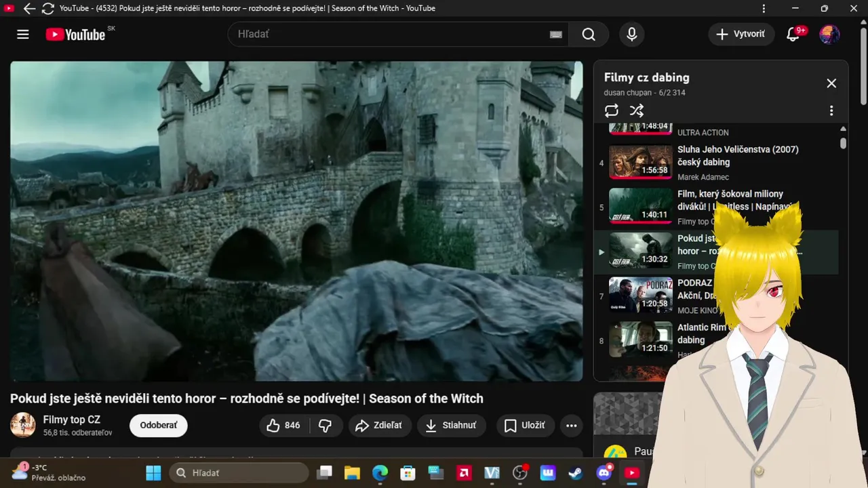This screenshot has height=488, width=868.
Task: Open the purple W app taskbar icon
Action: tap(548, 472)
